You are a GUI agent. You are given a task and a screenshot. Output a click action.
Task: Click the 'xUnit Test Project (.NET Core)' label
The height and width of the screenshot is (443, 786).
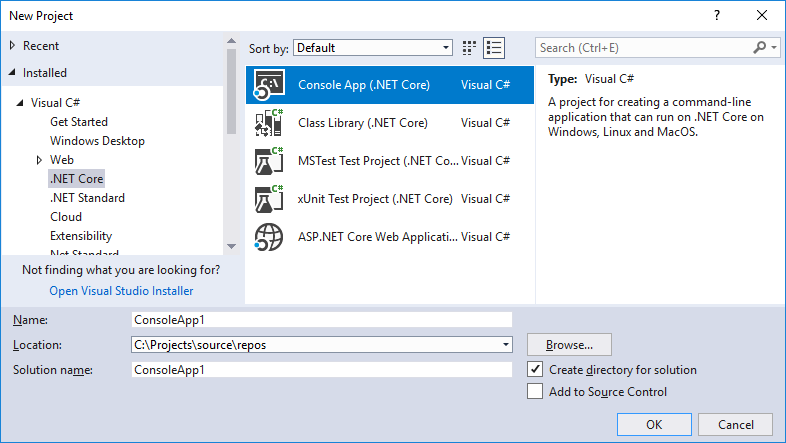375,199
